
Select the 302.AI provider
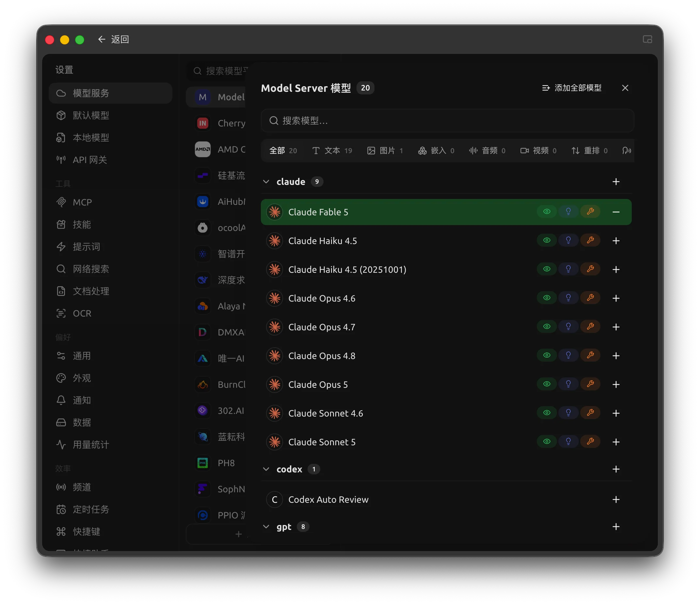click(x=216, y=411)
